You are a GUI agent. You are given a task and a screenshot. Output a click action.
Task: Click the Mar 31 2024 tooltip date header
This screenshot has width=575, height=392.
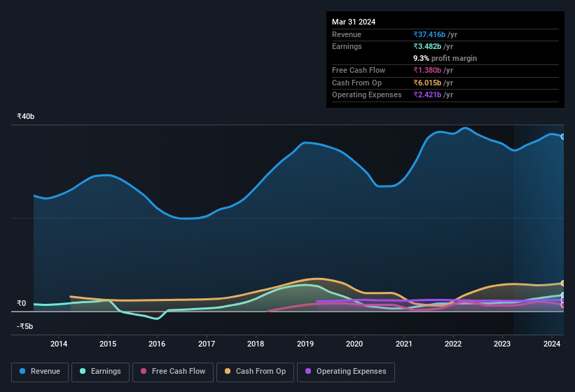pyautogui.click(x=354, y=22)
